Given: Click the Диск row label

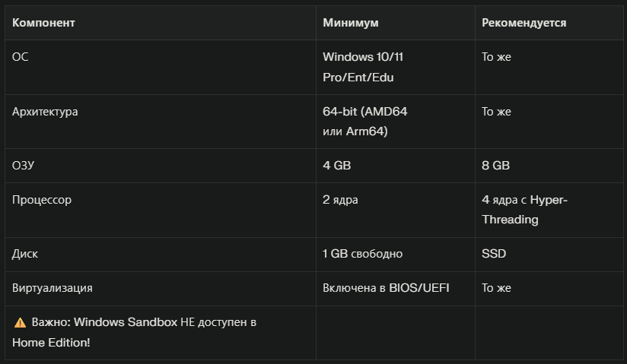Looking at the screenshot, I should click(25, 254).
